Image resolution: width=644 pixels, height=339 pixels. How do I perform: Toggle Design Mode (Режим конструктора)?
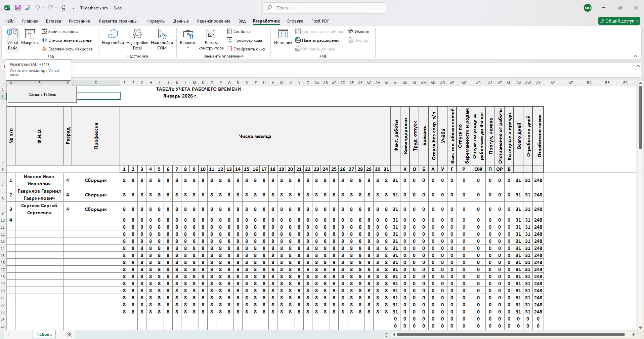click(x=211, y=39)
